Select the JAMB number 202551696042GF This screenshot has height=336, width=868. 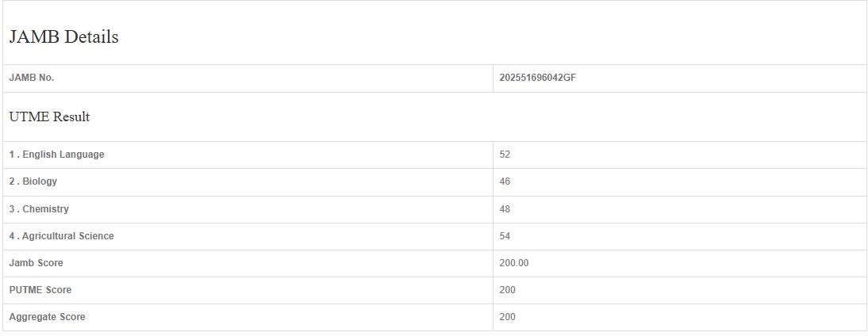point(537,78)
